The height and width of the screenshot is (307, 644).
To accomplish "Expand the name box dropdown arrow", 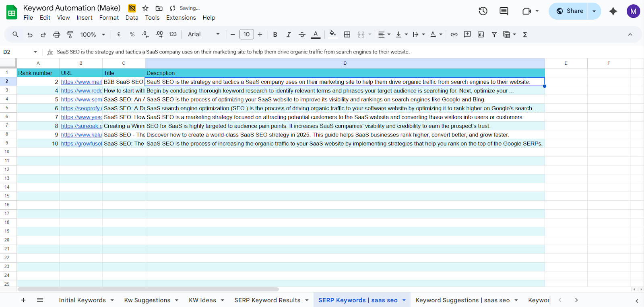I will pos(35,52).
